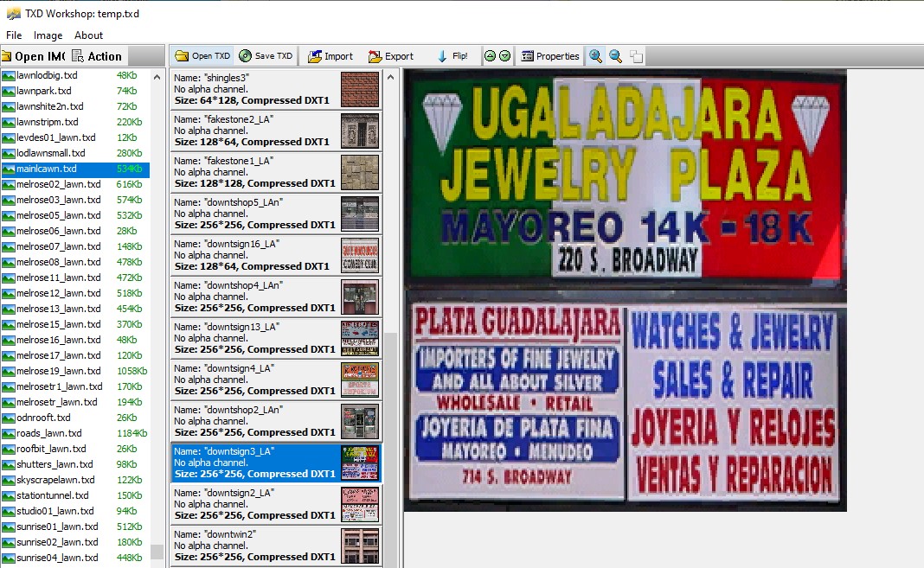Select the downtsign4_LA texture thumbnail
Screen dimensions: 924x568
pos(359,380)
